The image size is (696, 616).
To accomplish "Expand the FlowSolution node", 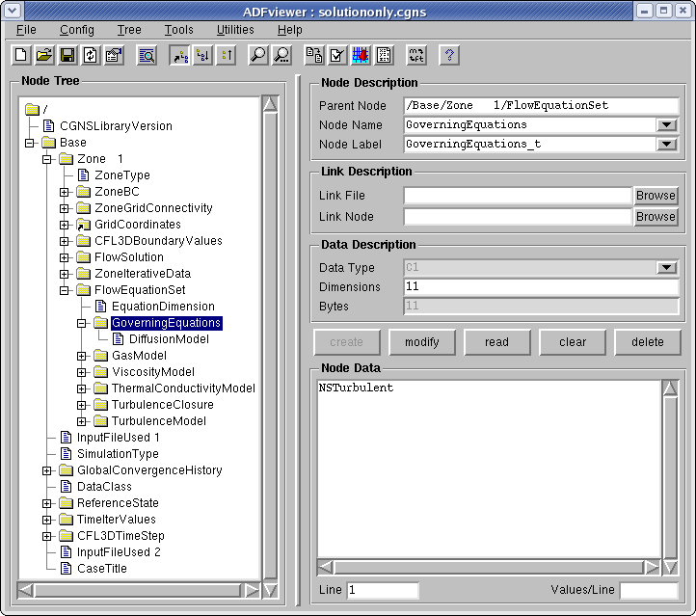I will (x=65, y=257).
